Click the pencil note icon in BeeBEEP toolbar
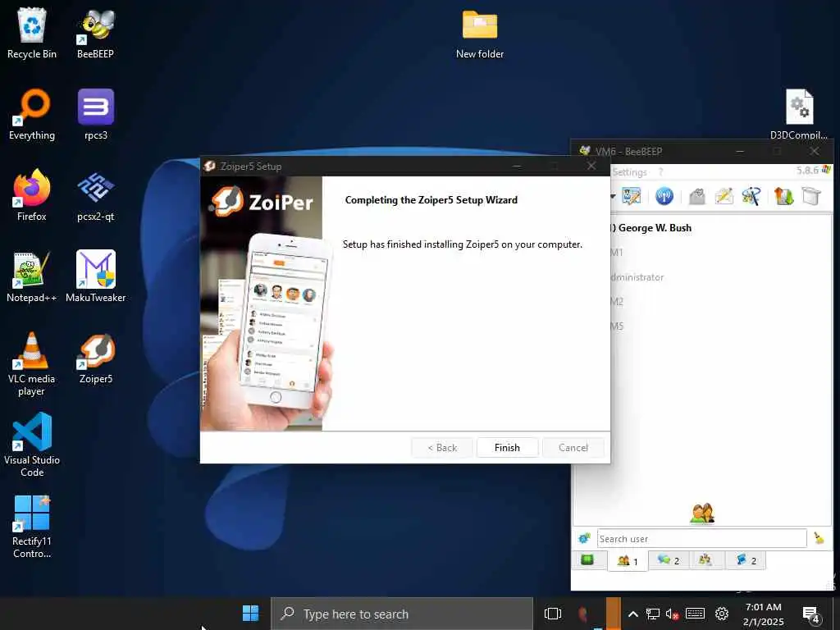This screenshot has height=630, width=840. click(724, 196)
